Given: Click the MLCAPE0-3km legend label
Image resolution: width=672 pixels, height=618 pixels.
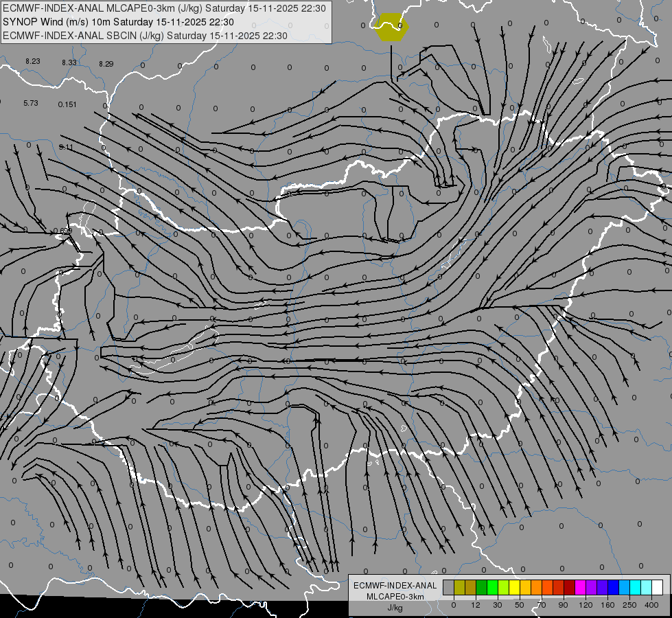Looking at the screenshot, I should point(395,597).
